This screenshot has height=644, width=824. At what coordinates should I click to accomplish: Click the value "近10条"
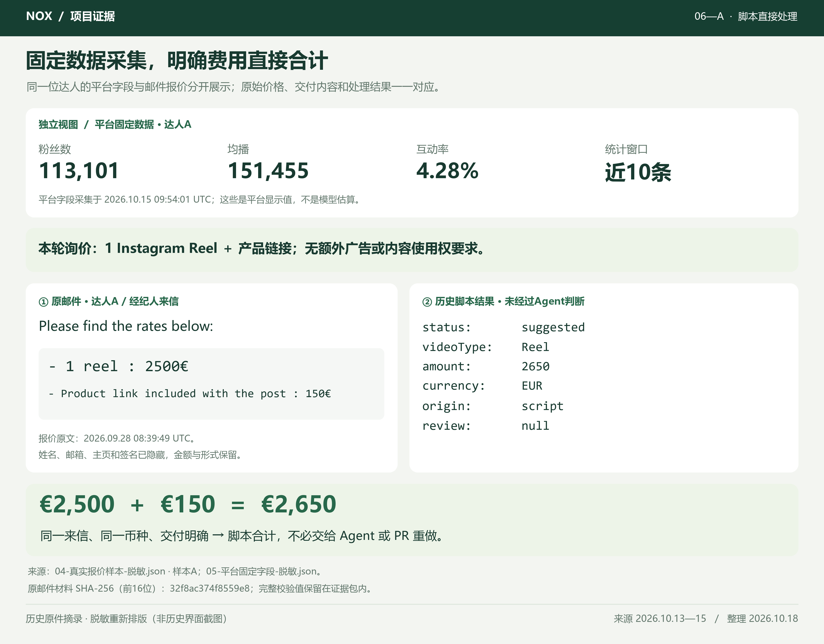coord(638,172)
